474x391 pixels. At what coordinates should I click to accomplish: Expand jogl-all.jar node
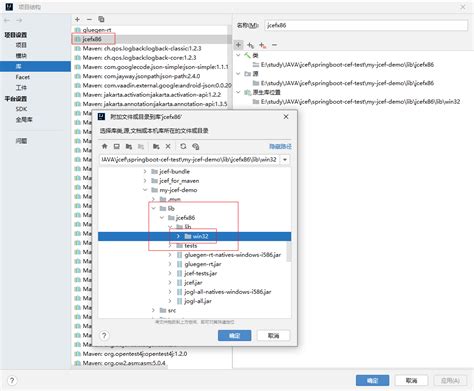tap(170, 301)
